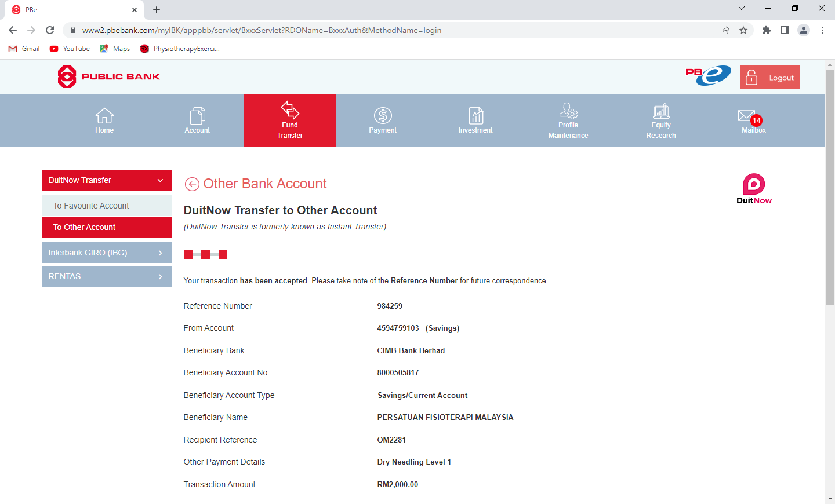Click the page vertical scrollbar
This screenshot has width=835, height=504.
(830, 187)
